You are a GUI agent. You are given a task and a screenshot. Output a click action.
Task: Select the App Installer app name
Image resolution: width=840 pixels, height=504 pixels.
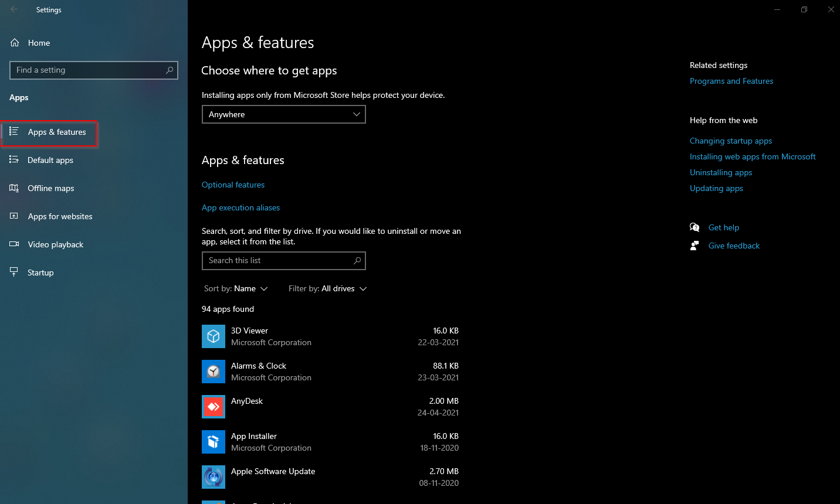click(254, 436)
